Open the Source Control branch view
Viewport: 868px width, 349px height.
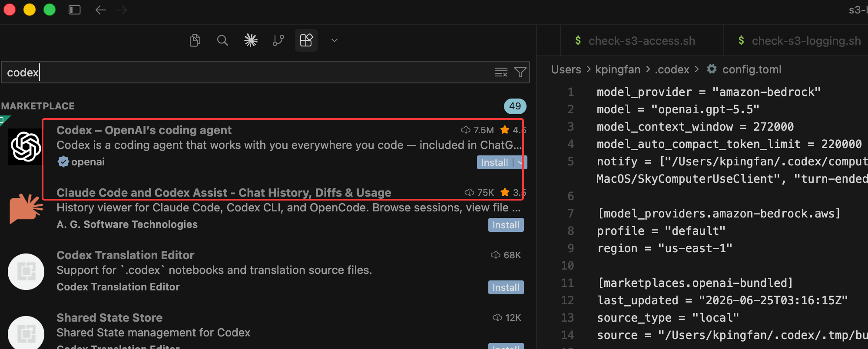(x=278, y=40)
